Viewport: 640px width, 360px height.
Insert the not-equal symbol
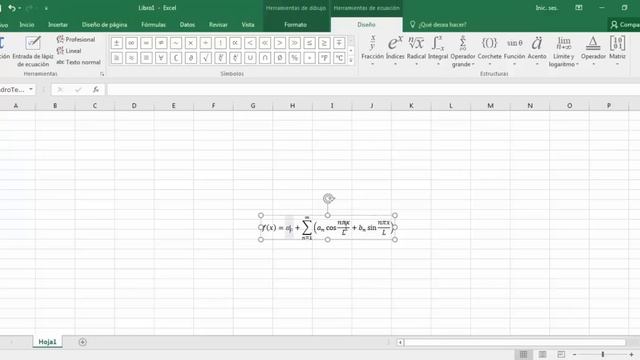pyautogui.click(x=161, y=43)
